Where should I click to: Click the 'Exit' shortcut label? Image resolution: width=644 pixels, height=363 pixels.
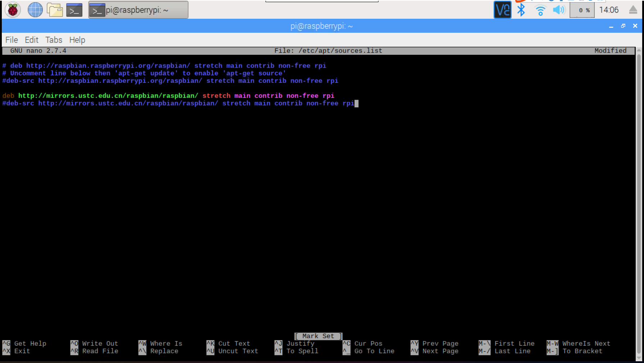tap(22, 351)
